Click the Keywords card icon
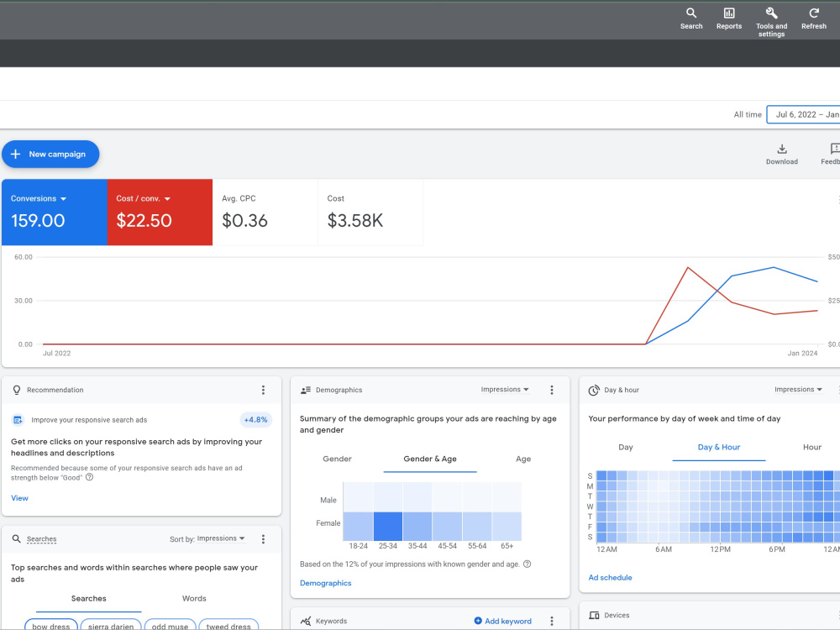Image resolution: width=840 pixels, height=630 pixels. pyautogui.click(x=306, y=622)
